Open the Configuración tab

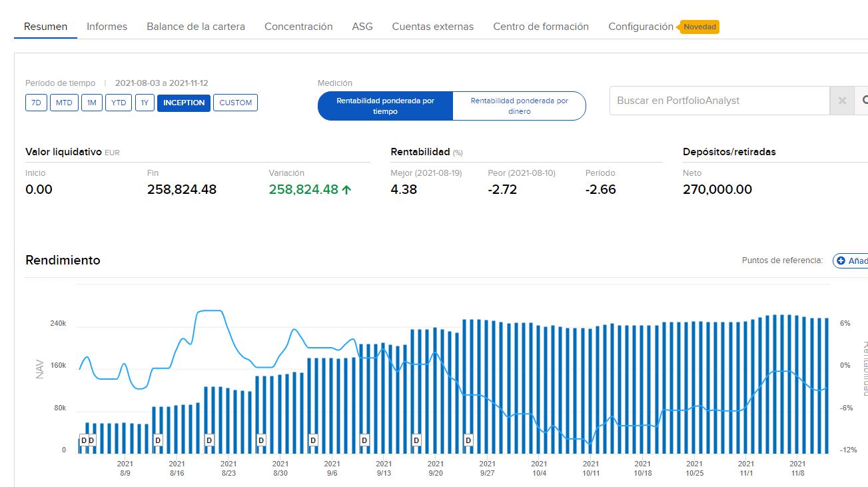pyautogui.click(x=640, y=27)
